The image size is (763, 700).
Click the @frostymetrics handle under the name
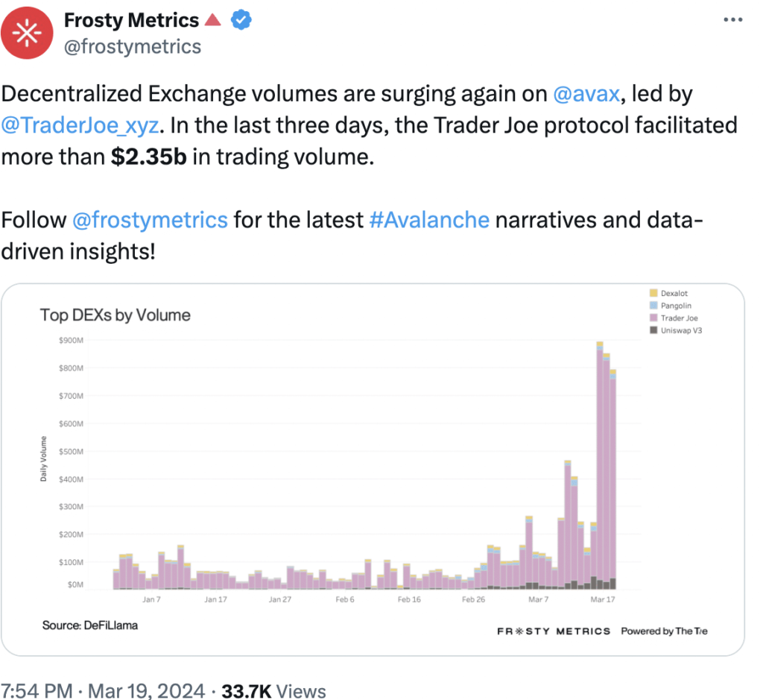(x=133, y=46)
